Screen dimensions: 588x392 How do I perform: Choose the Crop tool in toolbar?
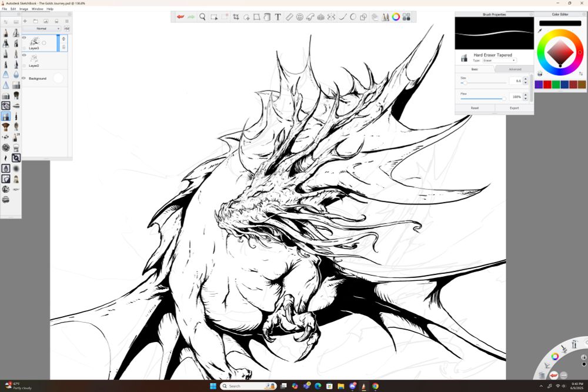[x=236, y=17]
